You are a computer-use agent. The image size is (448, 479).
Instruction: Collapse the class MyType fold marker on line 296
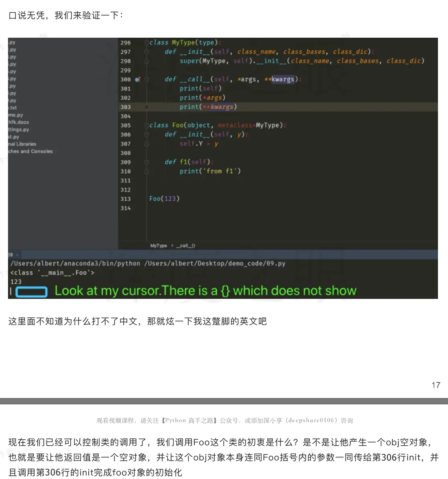pos(147,43)
